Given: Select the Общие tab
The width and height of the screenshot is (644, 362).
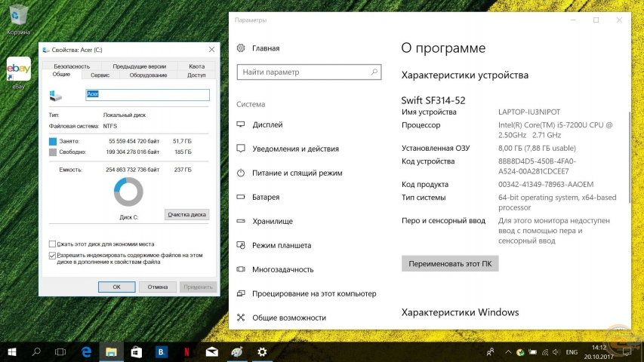Looking at the screenshot, I should coord(61,75).
